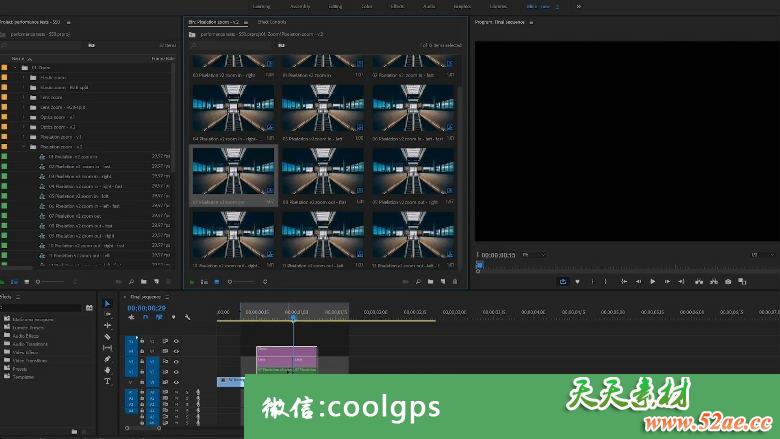This screenshot has height=439, width=780.
Task: Select the Pen tool
Action: pyautogui.click(x=107, y=358)
